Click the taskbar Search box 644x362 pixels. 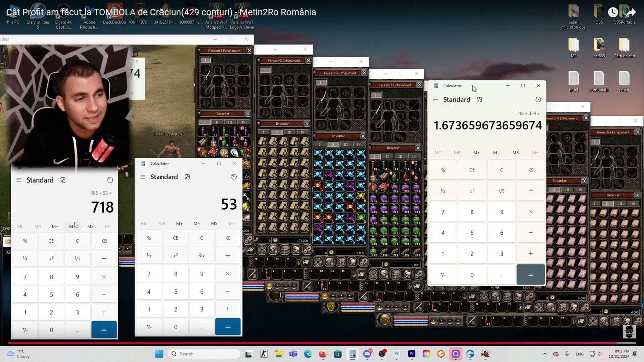(204, 354)
